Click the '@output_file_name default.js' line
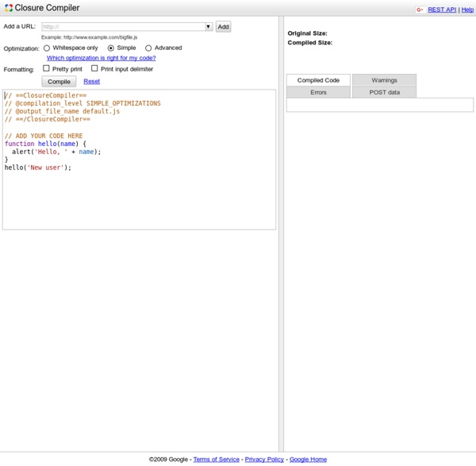The image size is (476, 466). 62,111
